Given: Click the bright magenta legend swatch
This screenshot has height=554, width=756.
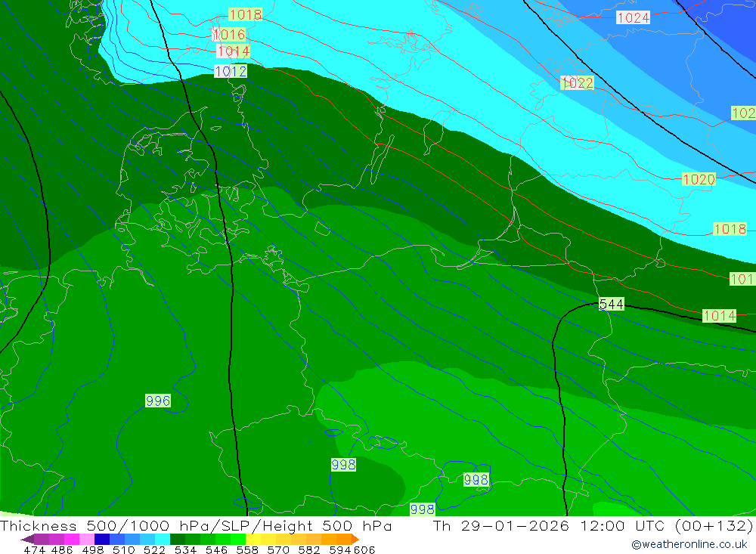Looking at the screenshot, I should (x=71, y=539).
